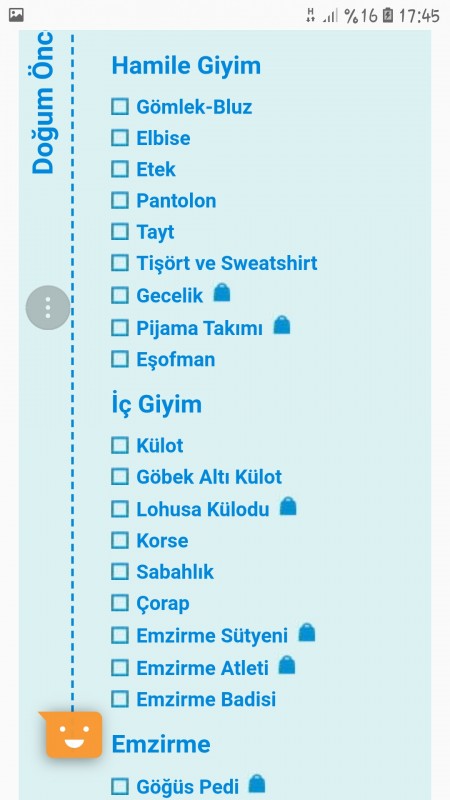Screen dimensions: 450x800
Task: Tap the shopping bag icon next to Pijama Takımı
Action: [282, 325]
